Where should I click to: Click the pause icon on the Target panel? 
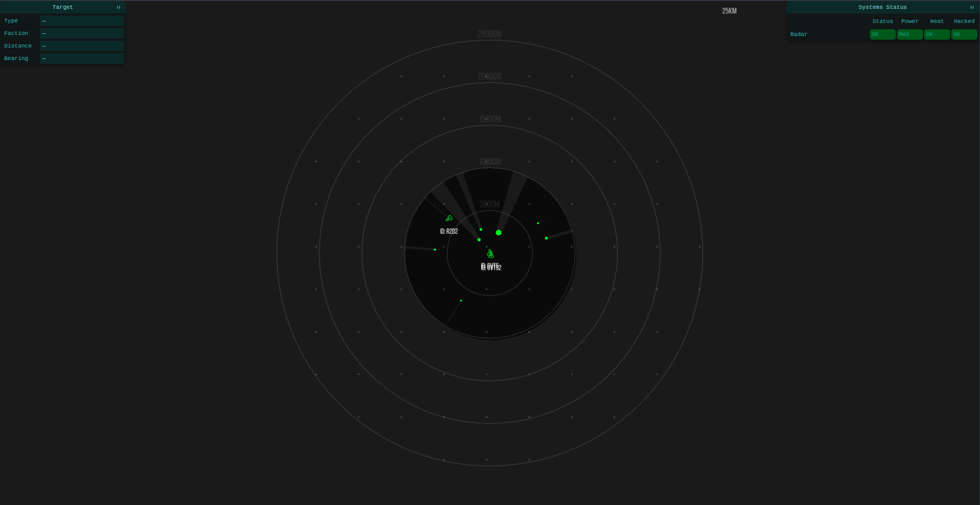tap(119, 7)
